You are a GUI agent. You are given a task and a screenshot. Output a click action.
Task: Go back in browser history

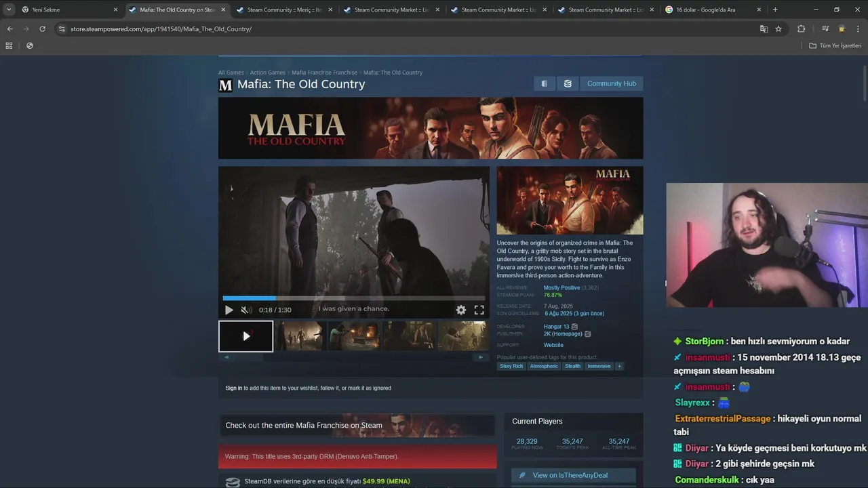9,29
